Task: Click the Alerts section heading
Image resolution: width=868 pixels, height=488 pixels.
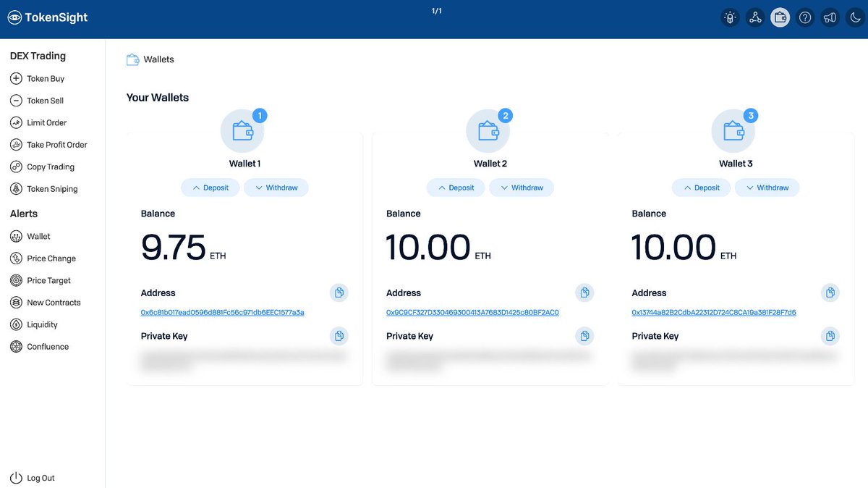Action: click(x=24, y=214)
